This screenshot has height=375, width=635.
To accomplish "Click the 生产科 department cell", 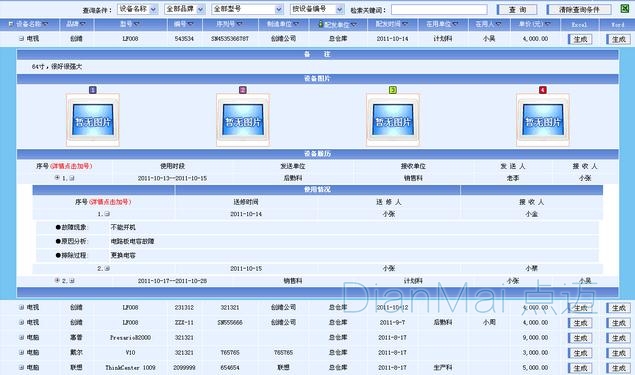I will 443,368.
